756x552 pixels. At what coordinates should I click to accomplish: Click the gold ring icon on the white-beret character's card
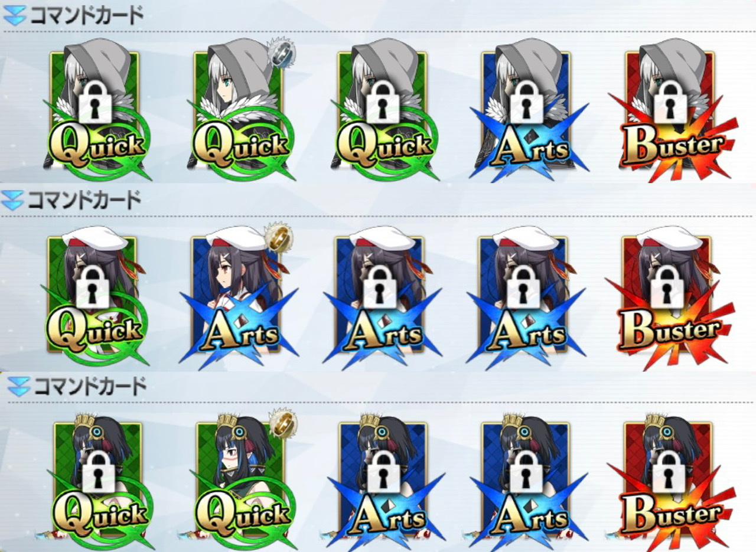276,237
